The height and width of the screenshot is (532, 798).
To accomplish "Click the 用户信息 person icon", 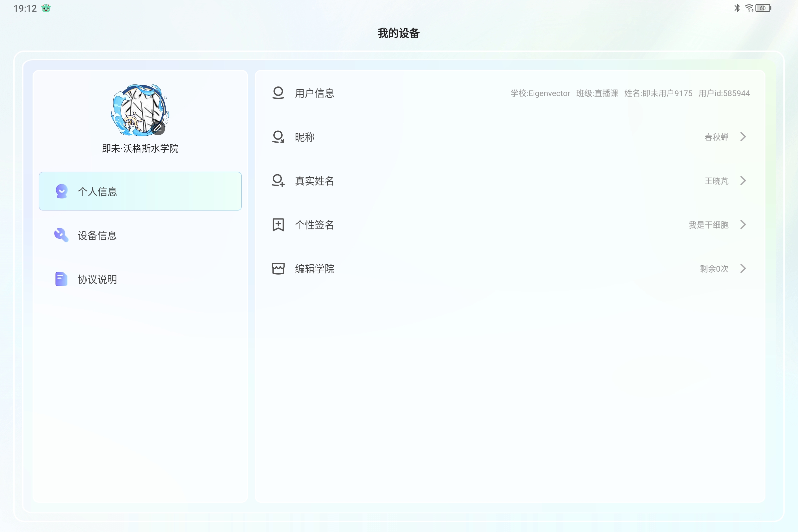I will click(278, 93).
